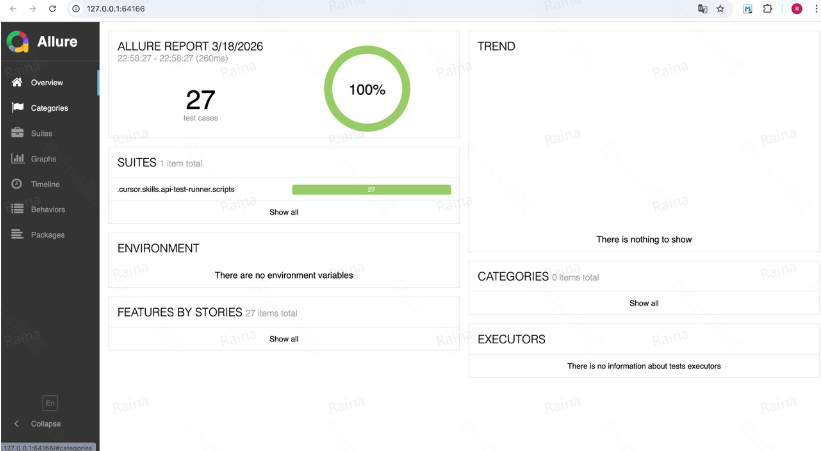Open the Suites menu item
The image size is (821, 451).
(50, 133)
